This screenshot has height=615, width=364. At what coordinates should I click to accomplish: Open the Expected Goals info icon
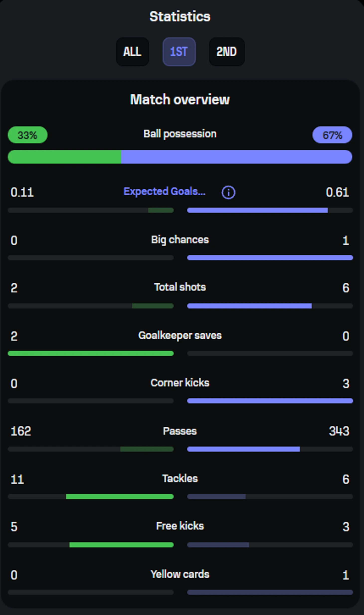228,192
